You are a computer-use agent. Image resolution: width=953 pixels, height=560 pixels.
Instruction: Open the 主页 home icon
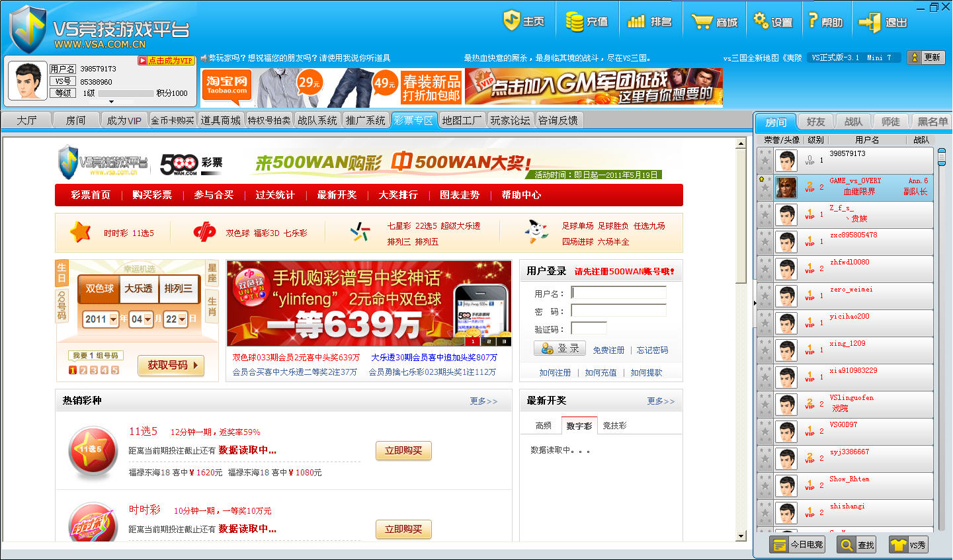pos(523,21)
